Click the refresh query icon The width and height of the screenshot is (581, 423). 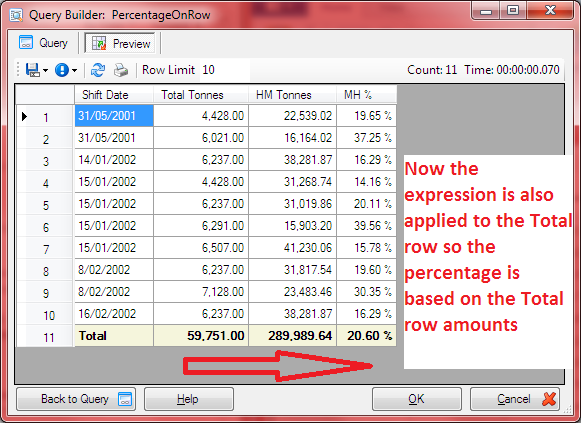98,70
